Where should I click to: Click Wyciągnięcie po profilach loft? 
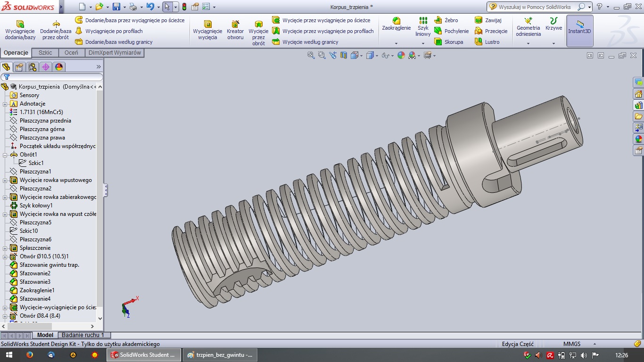click(109, 31)
